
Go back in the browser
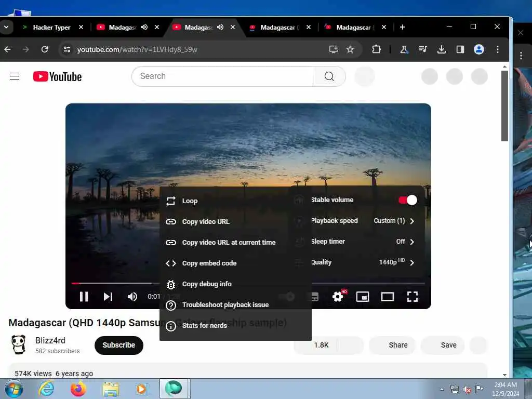[x=7, y=49]
